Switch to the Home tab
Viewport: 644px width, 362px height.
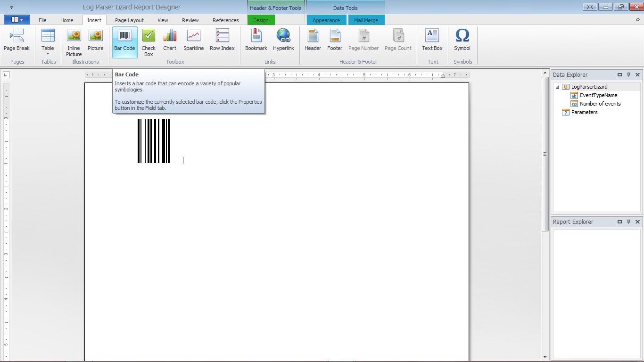[x=67, y=20]
